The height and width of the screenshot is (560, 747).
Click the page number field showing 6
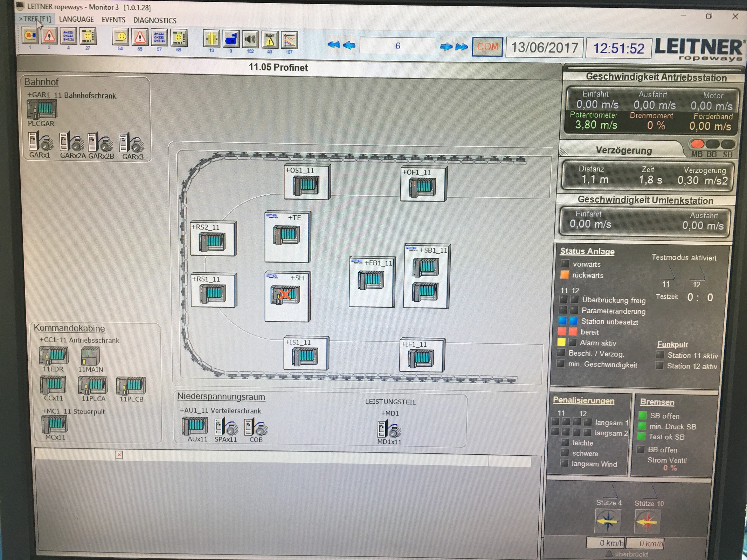(397, 46)
